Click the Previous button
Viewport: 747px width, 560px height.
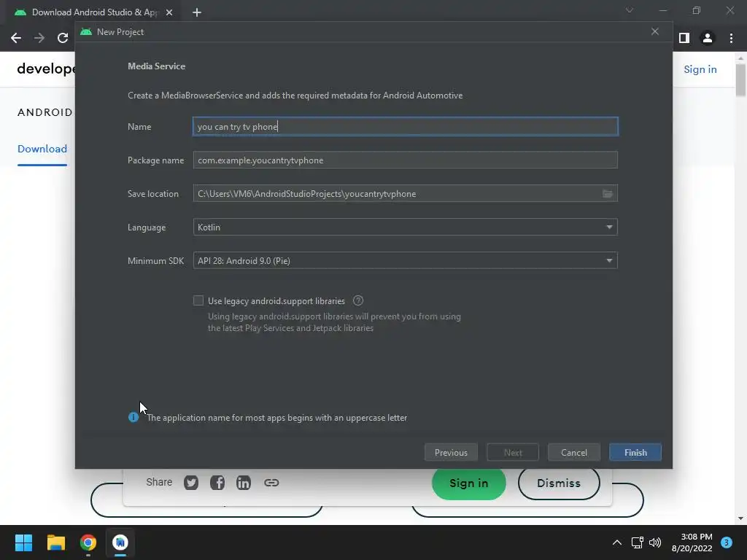tap(451, 452)
